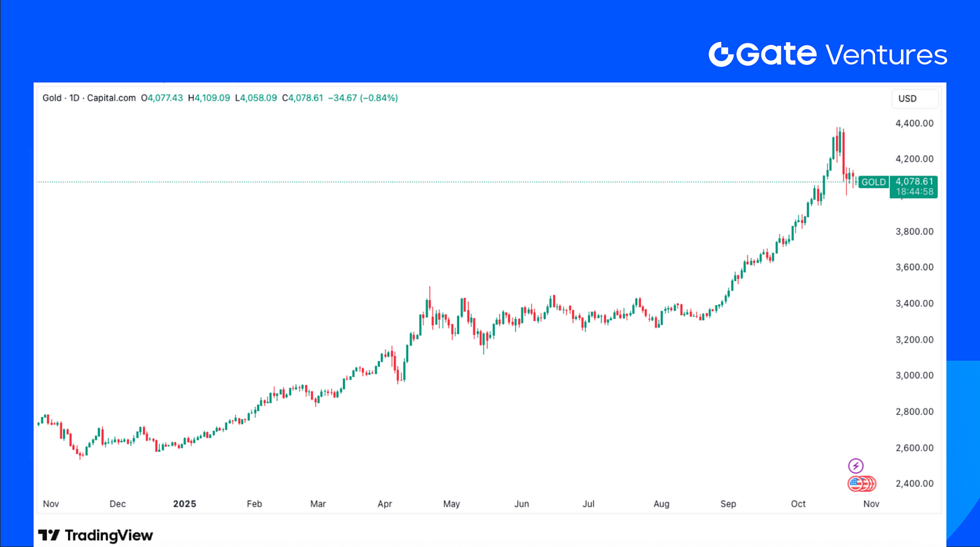Open the USD currency dropdown
This screenshot has width=980, height=547.
(x=914, y=99)
